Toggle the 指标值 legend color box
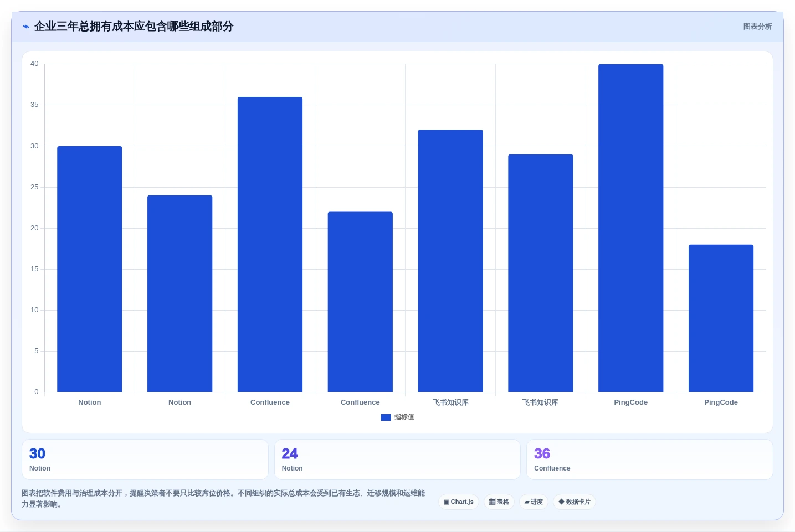Viewport: 795px width, 532px height. tap(386, 417)
